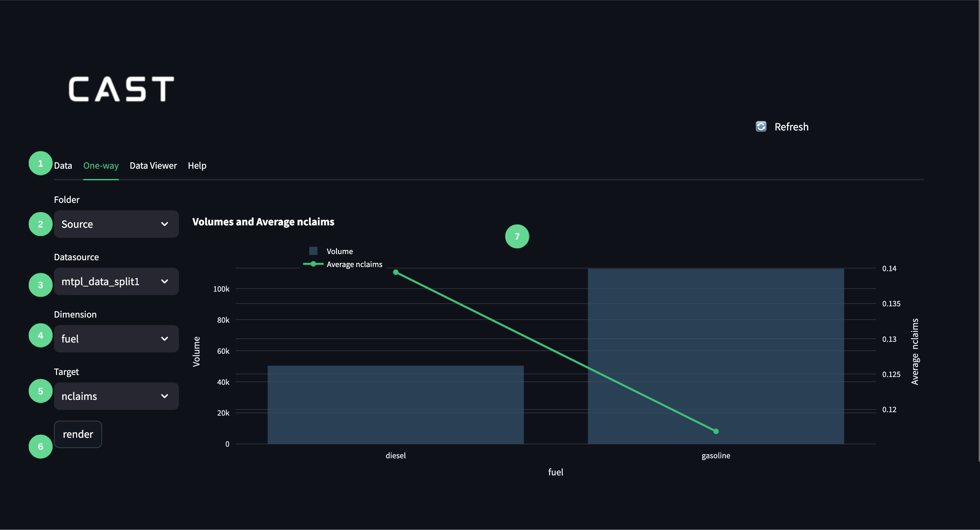Screen dimensions: 980x530
Task: Open the Folder dropdown showing Source
Action: 116,224
